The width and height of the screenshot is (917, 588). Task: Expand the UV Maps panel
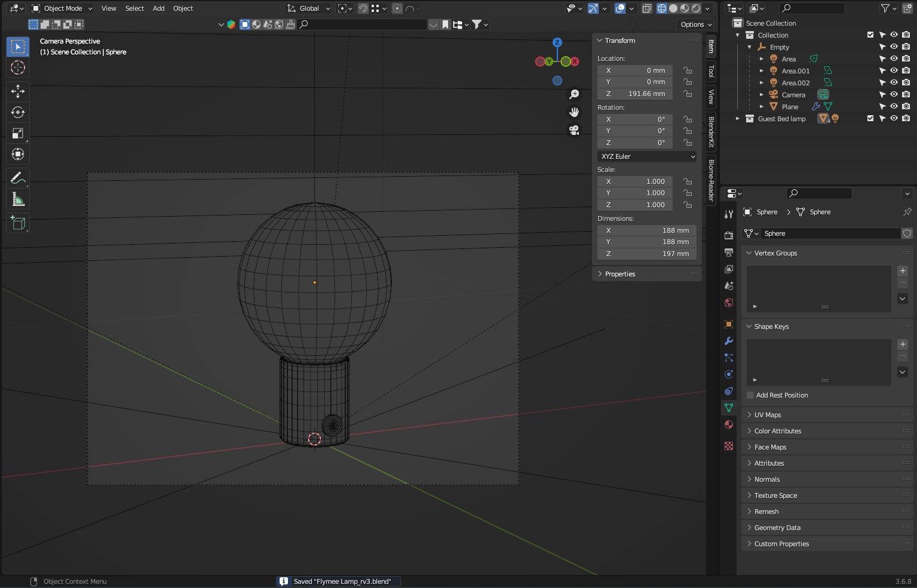tap(826, 415)
